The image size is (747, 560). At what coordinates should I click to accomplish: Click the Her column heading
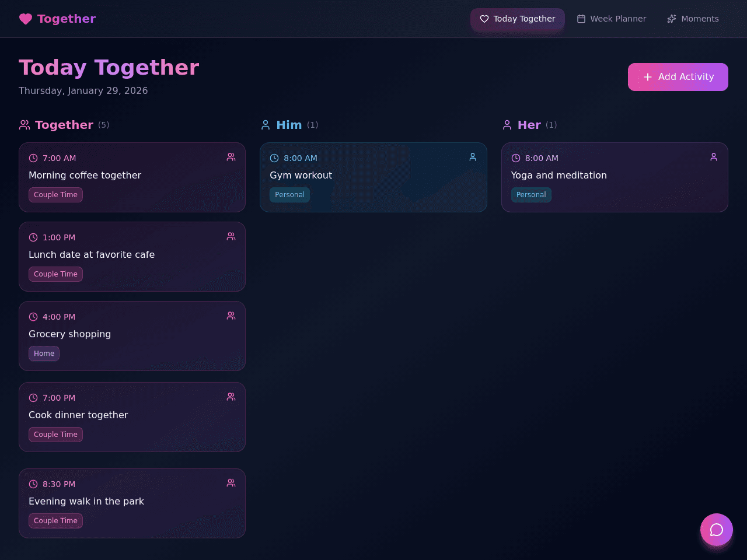tap(529, 125)
